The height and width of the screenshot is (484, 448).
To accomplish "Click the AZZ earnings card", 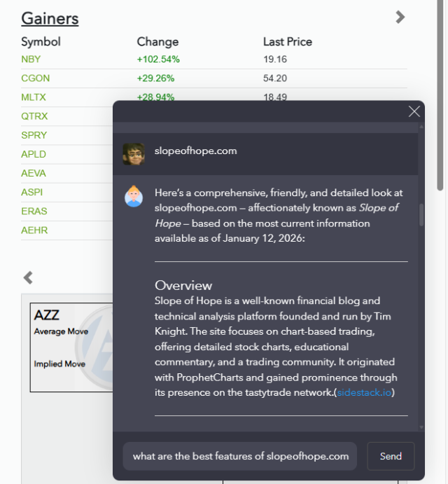I will (70, 347).
